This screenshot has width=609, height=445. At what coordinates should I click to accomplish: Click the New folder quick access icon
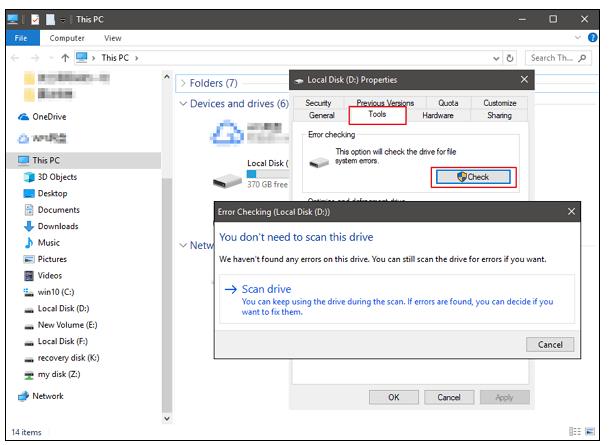coord(50,19)
